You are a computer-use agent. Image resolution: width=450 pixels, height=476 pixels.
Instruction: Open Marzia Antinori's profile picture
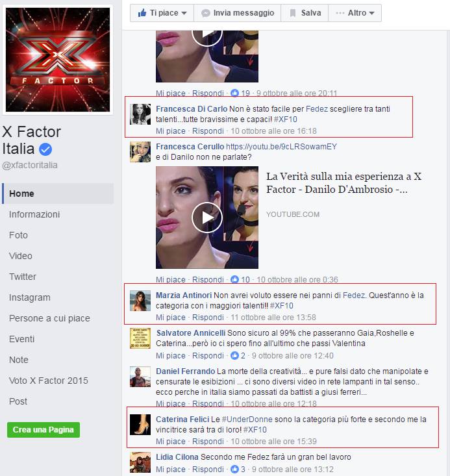[140, 301]
